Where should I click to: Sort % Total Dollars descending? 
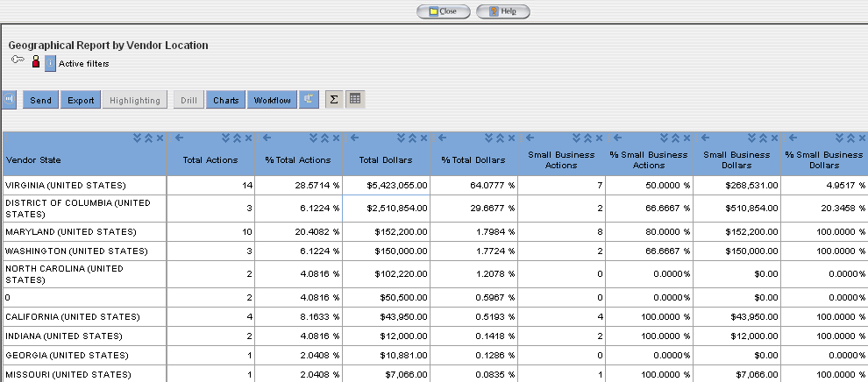point(489,138)
